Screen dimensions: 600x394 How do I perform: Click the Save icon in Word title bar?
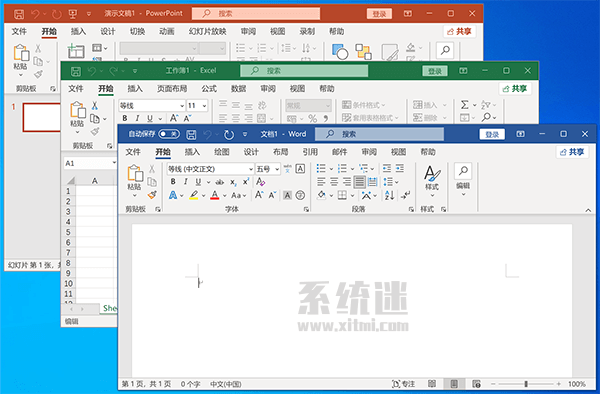(x=191, y=134)
